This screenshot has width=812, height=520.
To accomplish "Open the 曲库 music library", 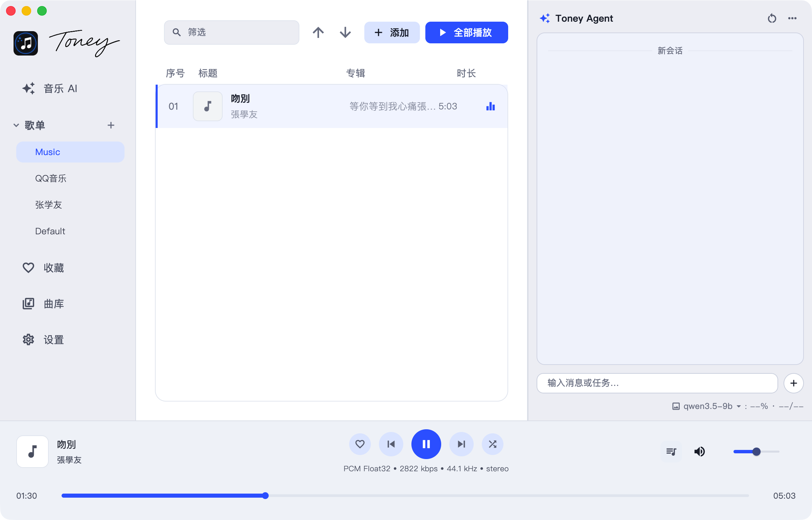I will point(53,304).
